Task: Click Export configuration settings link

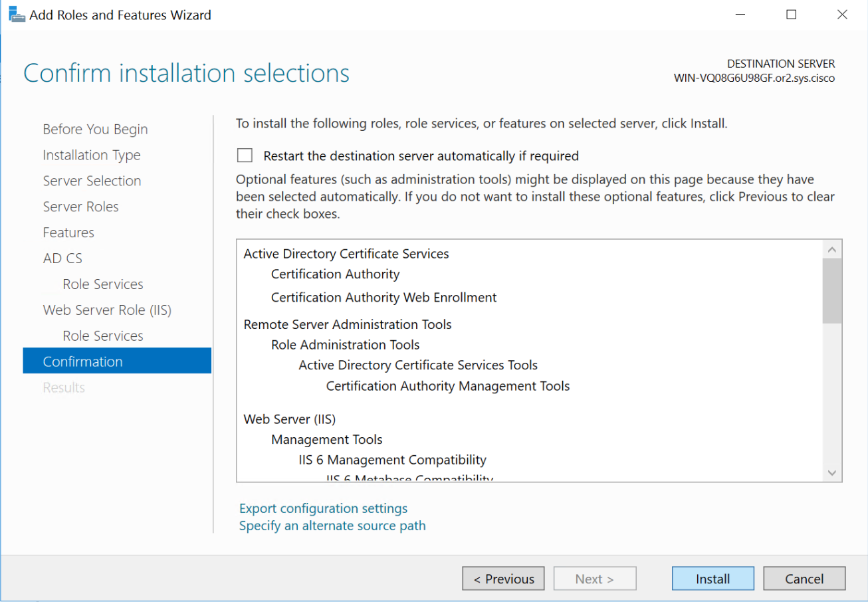Action: (x=323, y=508)
